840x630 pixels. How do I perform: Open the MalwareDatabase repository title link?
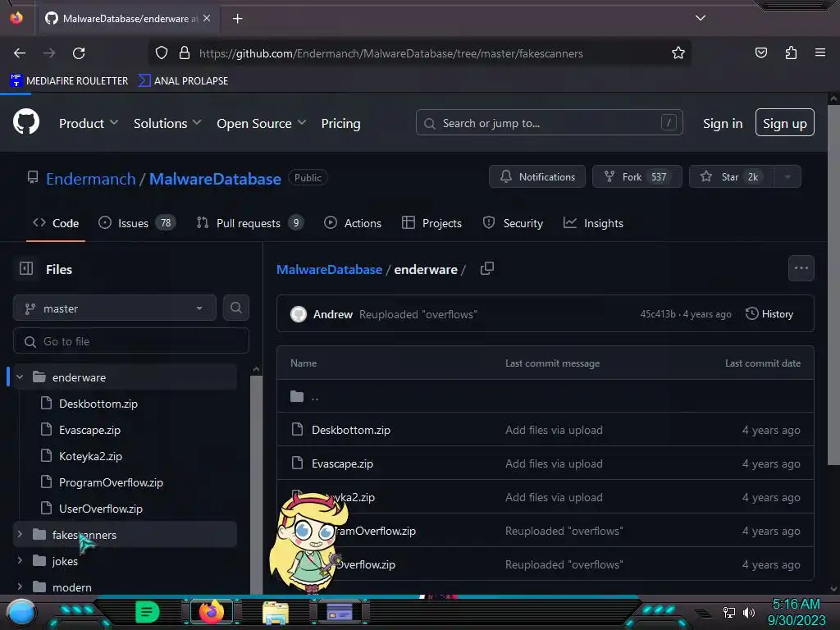click(215, 178)
